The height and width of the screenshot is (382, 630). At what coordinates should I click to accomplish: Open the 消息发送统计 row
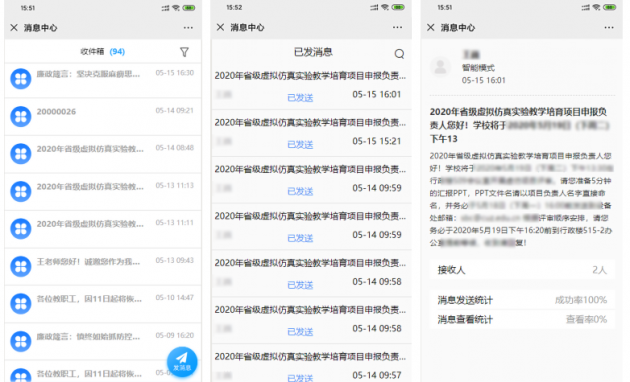click(x=522, y=300)
